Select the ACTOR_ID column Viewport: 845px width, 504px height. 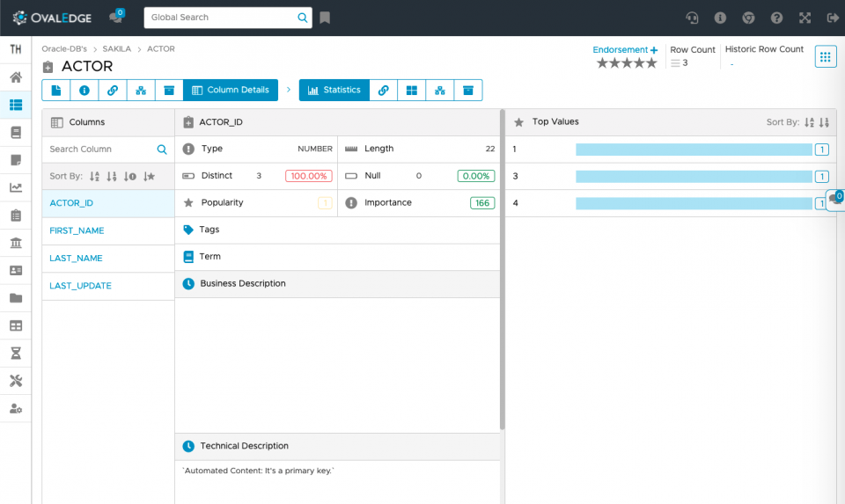108,203
